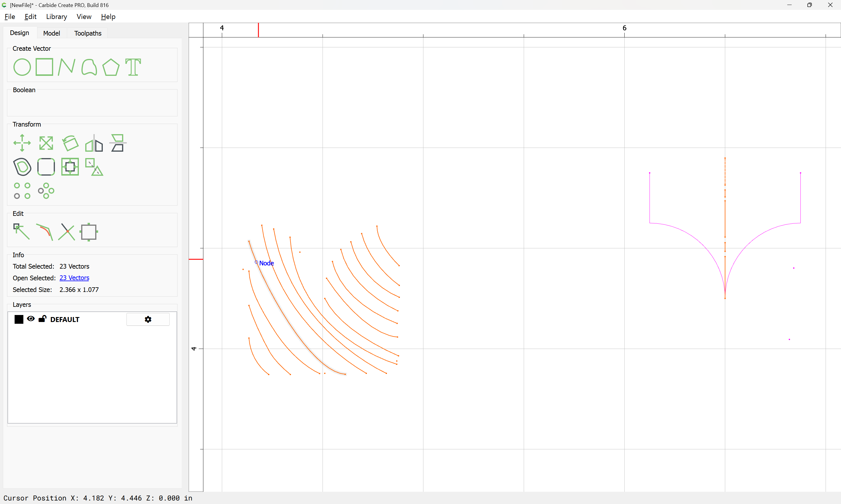The width and height of the screenshot is (841, 504).
Task: Toggle the DEFAULT layer lock
Action: 43,318
